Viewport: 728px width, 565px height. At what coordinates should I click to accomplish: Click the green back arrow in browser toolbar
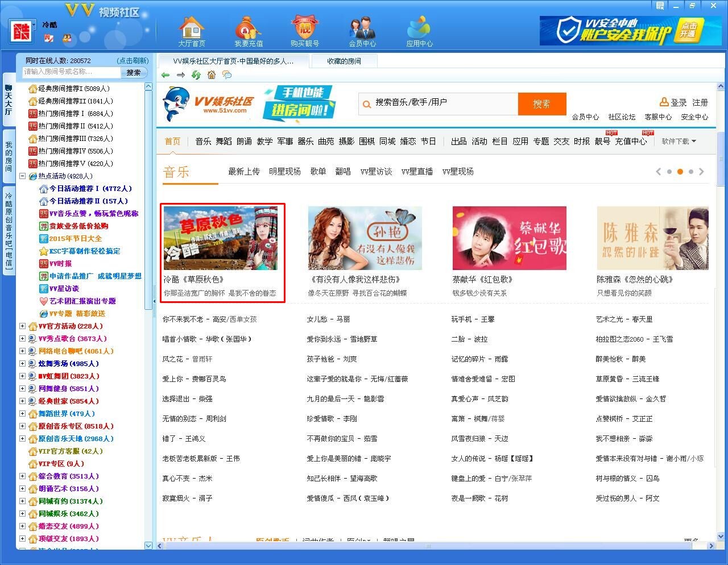166,75
